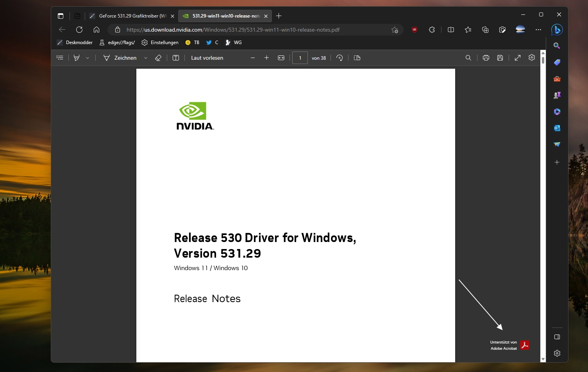Rotate the PDF page

point(340,58)
